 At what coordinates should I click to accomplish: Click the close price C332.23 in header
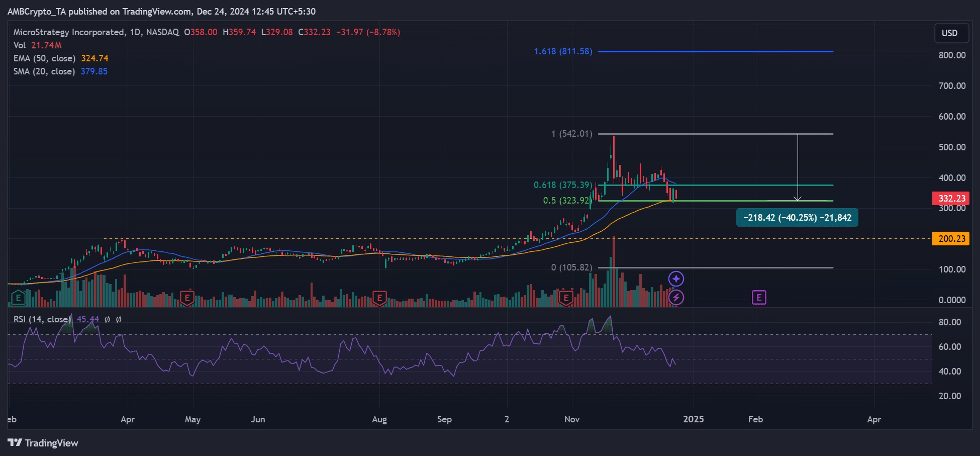pos(314,32)
